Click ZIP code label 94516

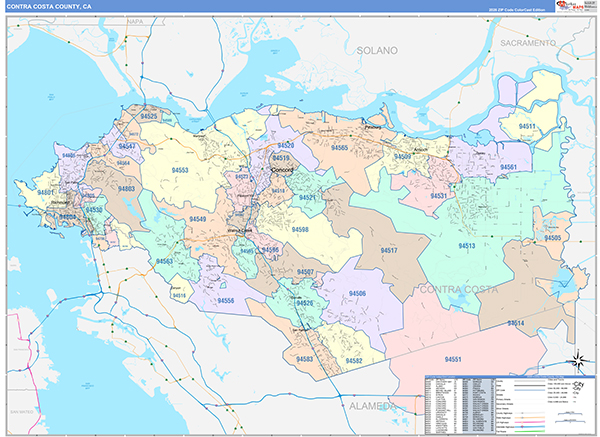tap(179, 295)
